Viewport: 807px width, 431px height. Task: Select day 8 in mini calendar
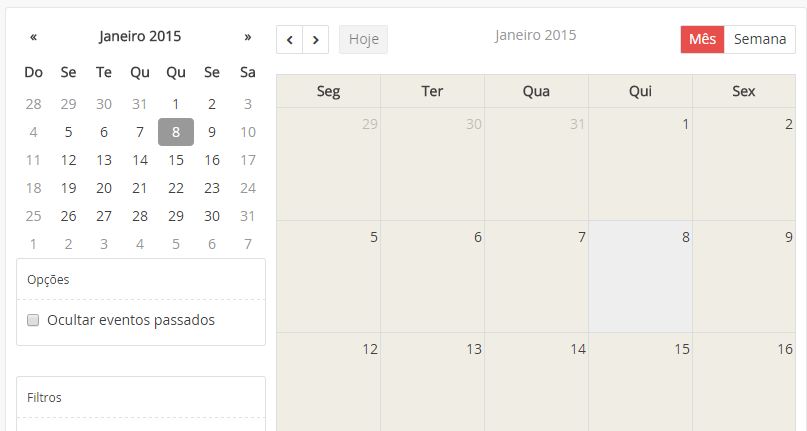pos(176,132)
